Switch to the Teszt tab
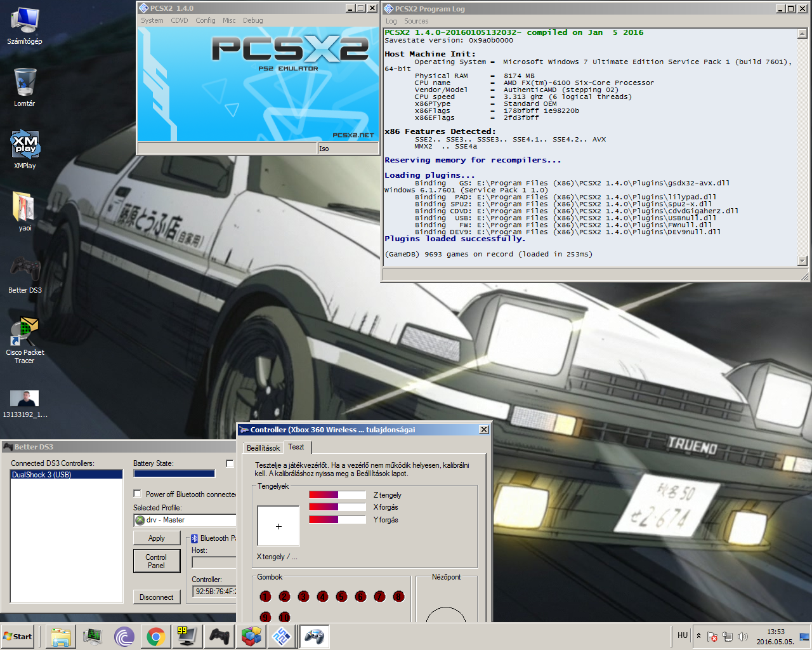 (x=296, y=447)
